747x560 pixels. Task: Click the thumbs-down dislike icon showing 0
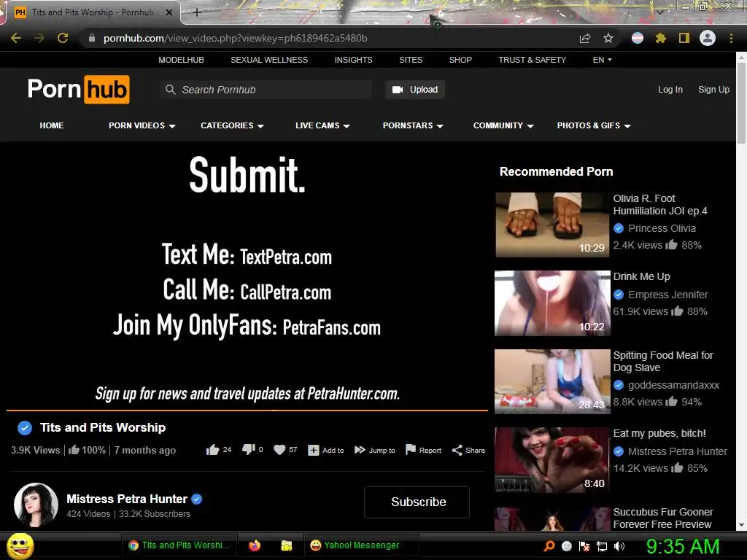click(x=249, y=450)
